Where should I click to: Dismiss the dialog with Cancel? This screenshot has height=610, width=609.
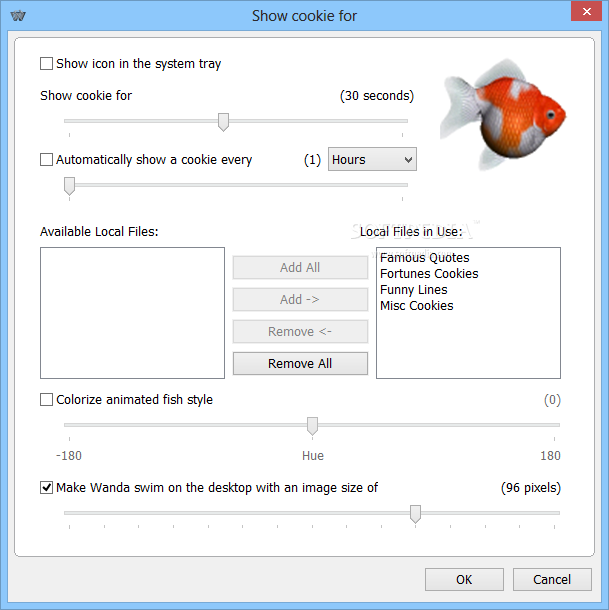point(552,580)
